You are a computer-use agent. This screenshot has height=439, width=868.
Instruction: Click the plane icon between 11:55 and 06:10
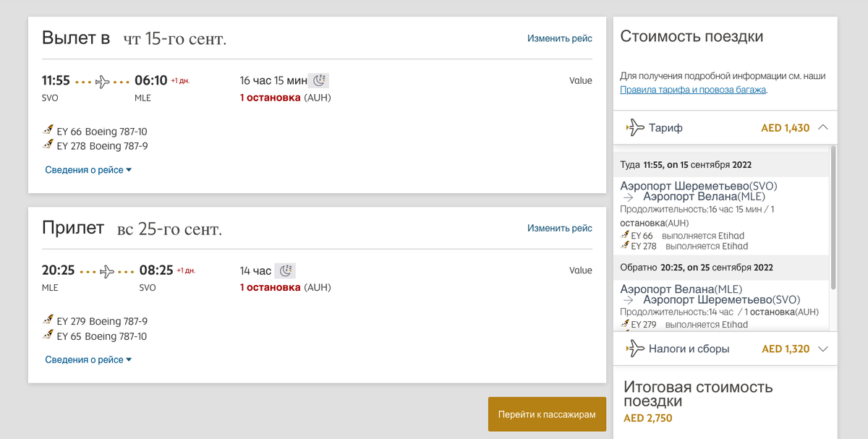point(103,81)
